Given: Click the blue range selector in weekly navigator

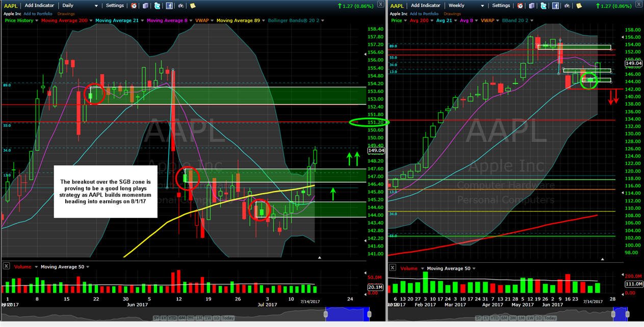Looking at the screenshot, I should click(620, 314).
